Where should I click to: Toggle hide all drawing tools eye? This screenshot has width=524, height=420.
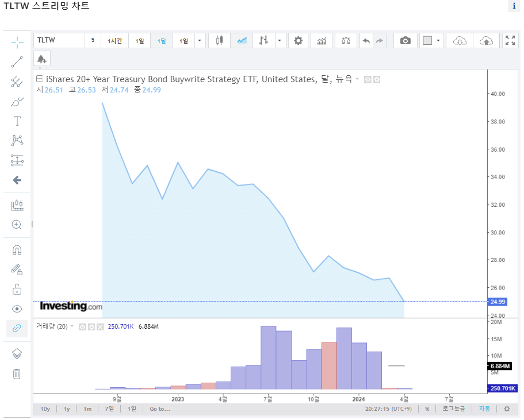pos(17,309)
